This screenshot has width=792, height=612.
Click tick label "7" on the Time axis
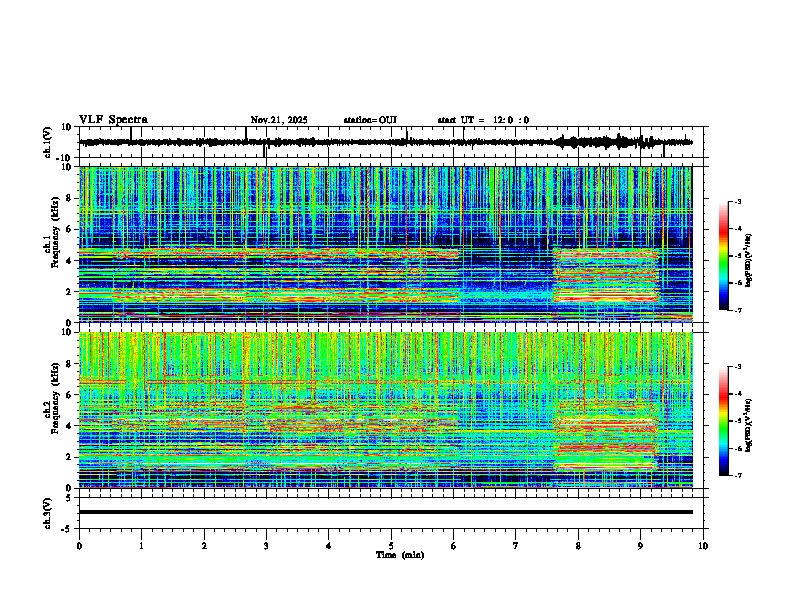coord(516,546)
